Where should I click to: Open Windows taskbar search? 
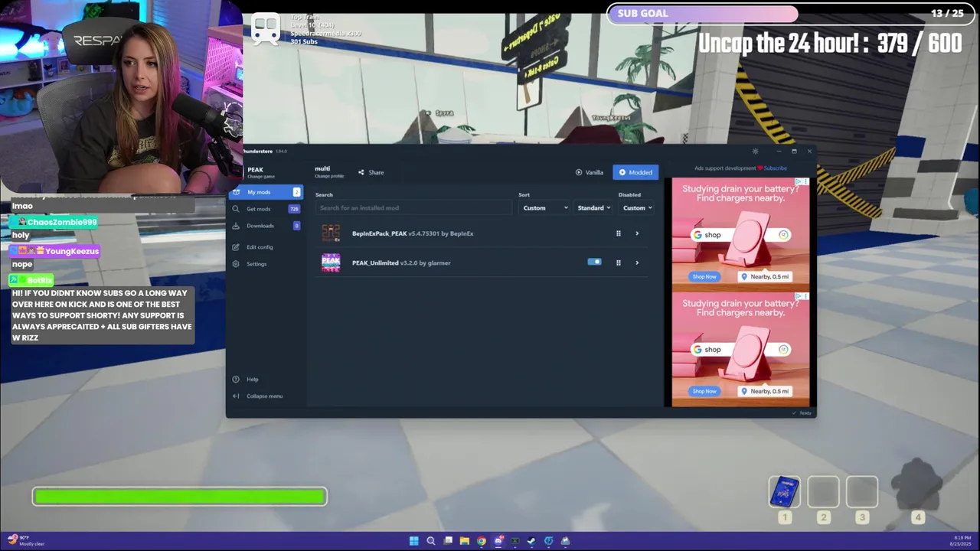point(431,541)
